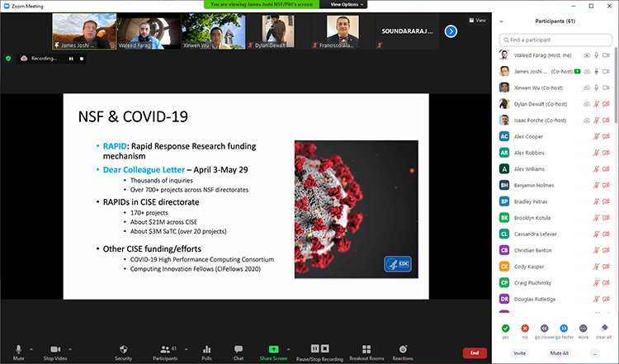Click Douglas Rutledge's video-off camera icon
Image resolution: width=619 pixels, height=364 pixels.
pyautogui.click(x=606, y=299)
